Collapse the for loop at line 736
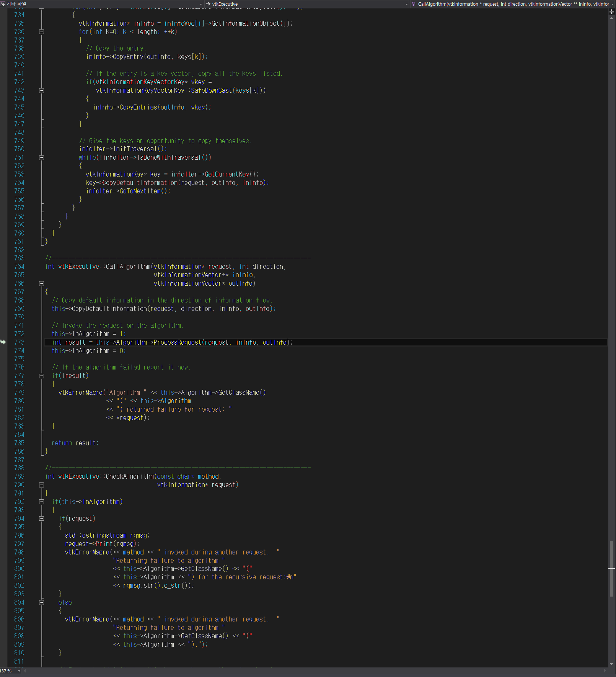Viewport: 616px width, 677px height. click(x=41, y=32)
